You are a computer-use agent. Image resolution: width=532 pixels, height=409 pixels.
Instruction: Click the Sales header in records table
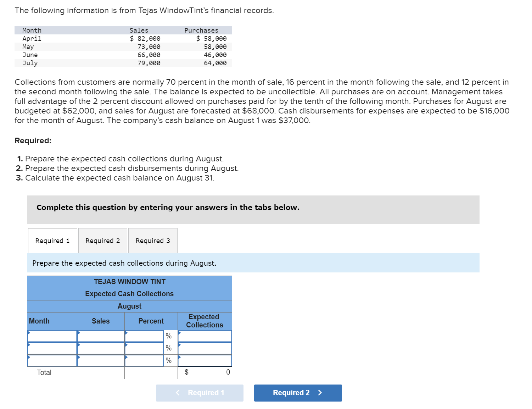pos(139,30)
